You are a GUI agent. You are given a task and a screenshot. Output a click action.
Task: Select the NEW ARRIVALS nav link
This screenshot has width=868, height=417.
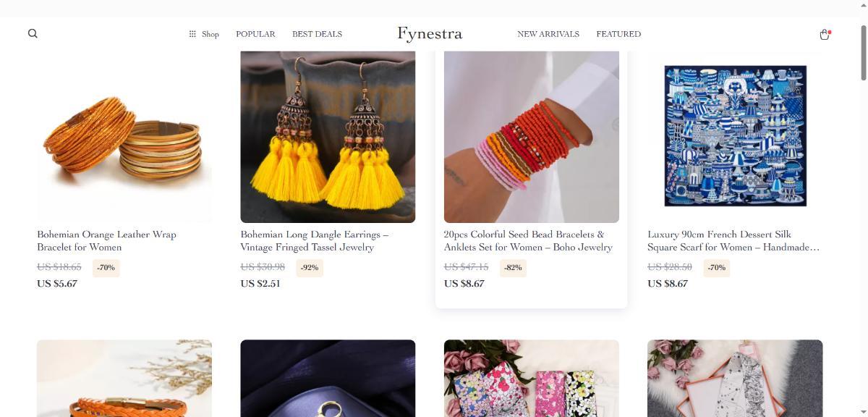[x=548, y=34]
